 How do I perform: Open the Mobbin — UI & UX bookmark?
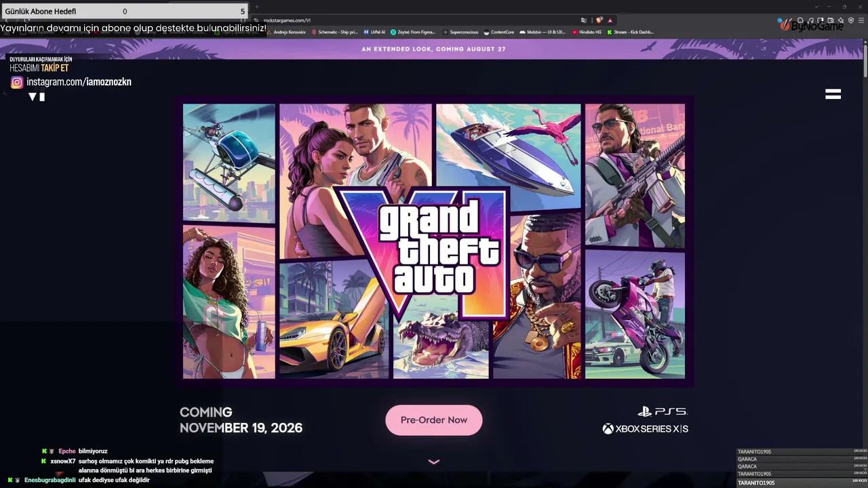pyautogui.click(x=542, y=32)
